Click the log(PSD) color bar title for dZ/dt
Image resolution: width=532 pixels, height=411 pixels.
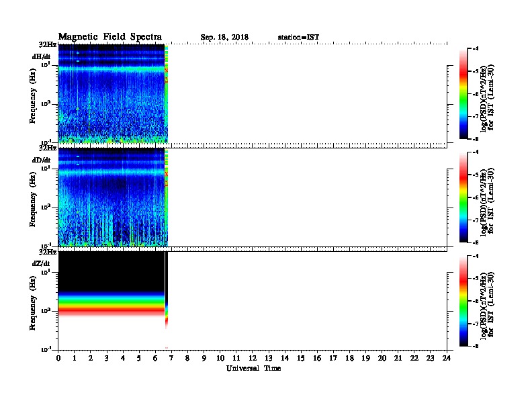487,305
